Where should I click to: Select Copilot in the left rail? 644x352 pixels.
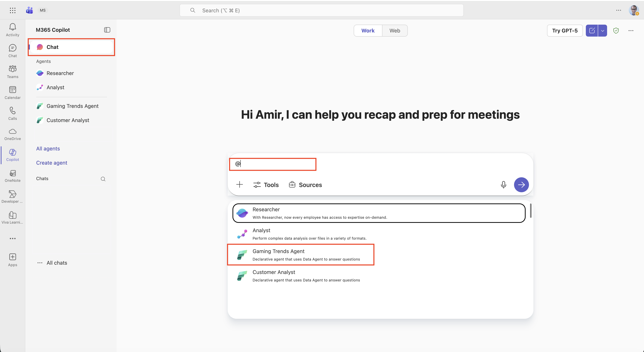coord(12,155)
